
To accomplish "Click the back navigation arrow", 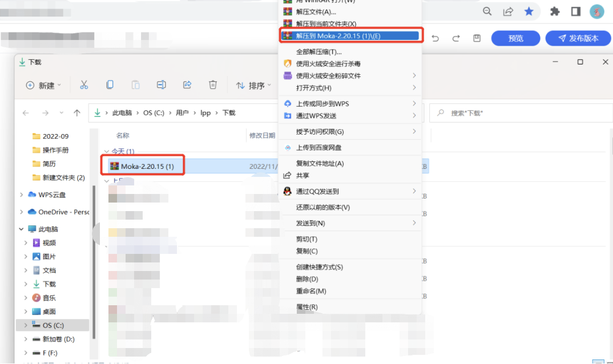I will pyautogui.click(x=26, y=113).
